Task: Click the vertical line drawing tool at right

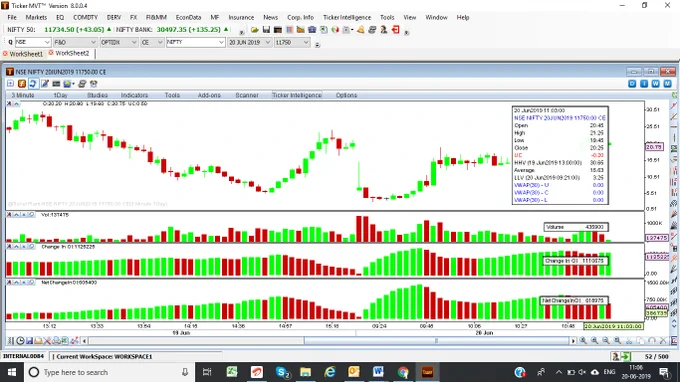Action: [674, 138]
